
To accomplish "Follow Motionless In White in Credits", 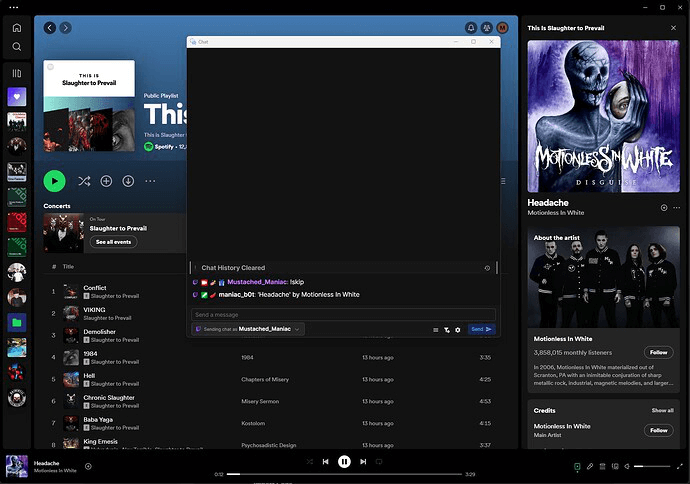I will [x=659, y=430].
